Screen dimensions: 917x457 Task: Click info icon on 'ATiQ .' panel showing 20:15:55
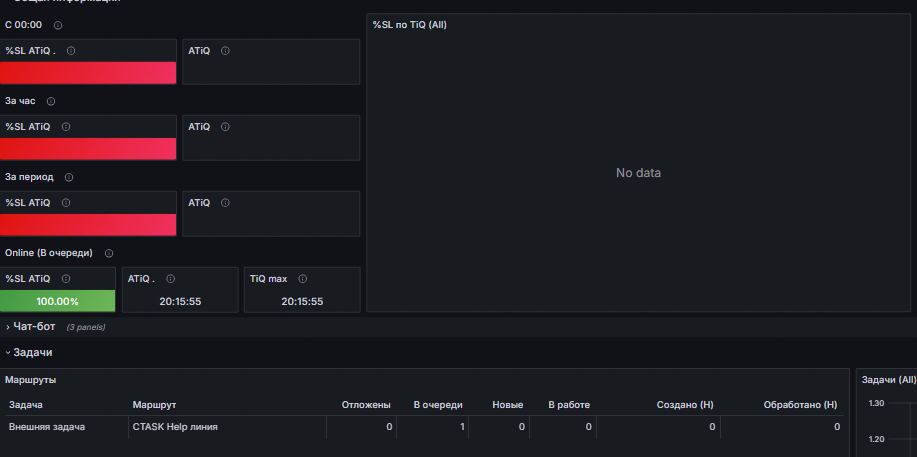(x=171, y=279)
